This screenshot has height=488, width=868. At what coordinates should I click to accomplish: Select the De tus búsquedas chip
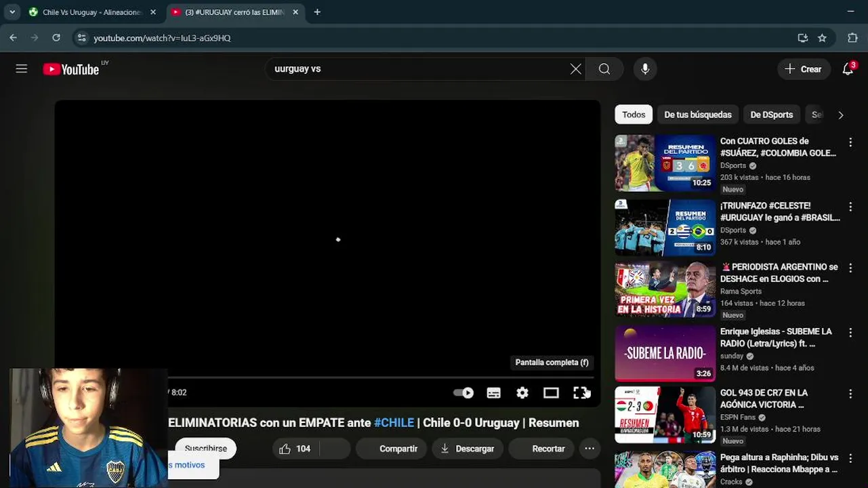[x=698, y=115]
